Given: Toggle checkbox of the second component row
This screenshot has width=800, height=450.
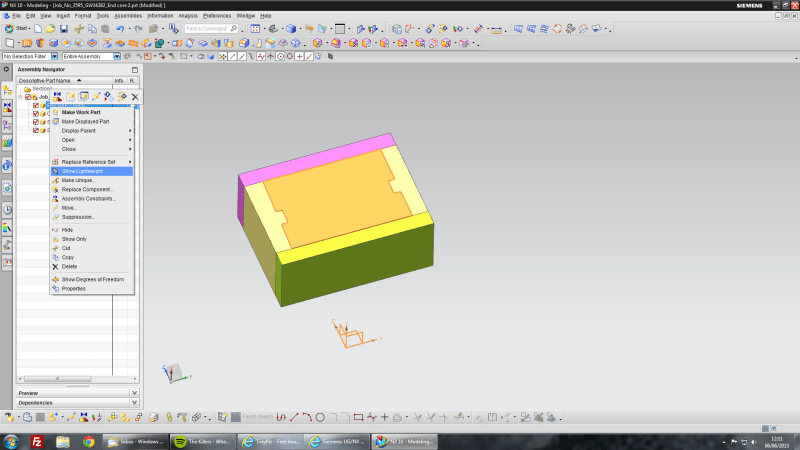Looking at the screenshot, I should point(36,114).
